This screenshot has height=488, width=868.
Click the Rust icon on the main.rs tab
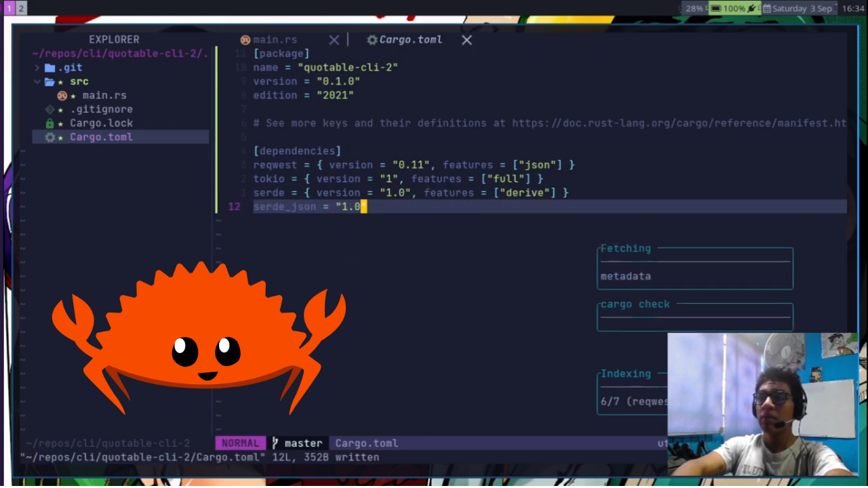click(245, 40)
